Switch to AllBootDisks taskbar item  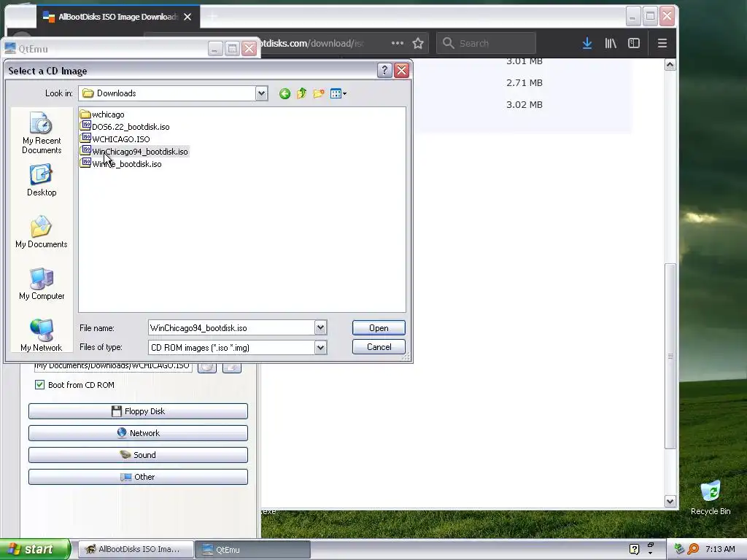pos(135,550)
